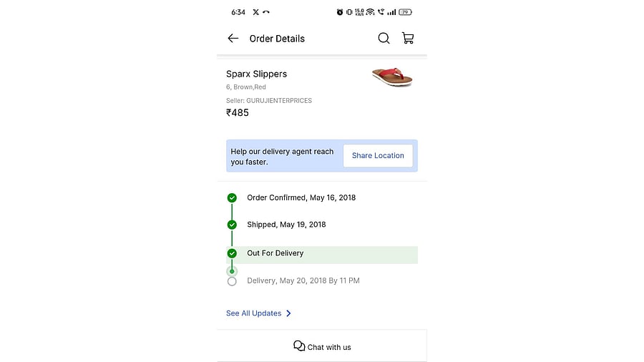Expand updates via See All Updates chevron
The width and height of the screenshot is (644, 362).
click(x=288, y=313)
